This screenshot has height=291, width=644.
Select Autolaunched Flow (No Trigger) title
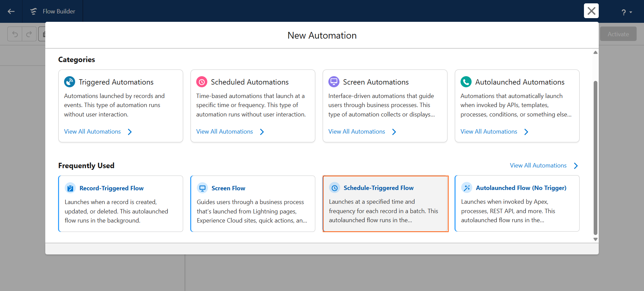coord(521,188)
